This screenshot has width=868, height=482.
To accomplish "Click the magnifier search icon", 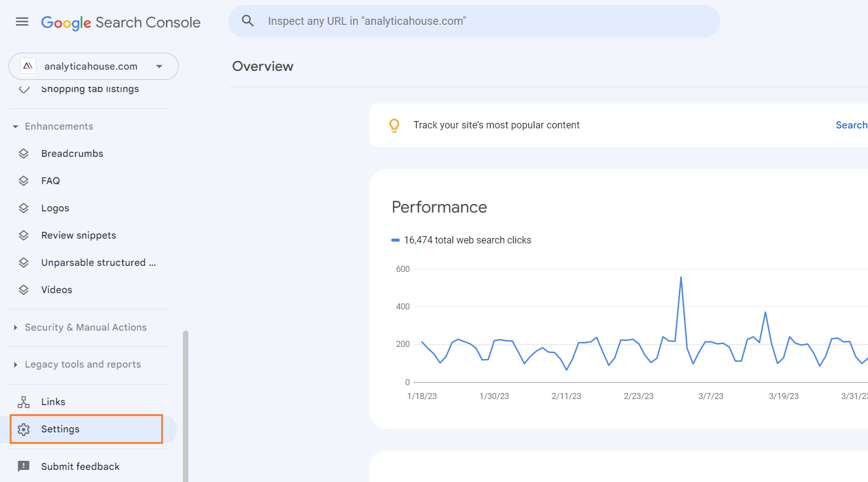I will [x=247, y=21].
